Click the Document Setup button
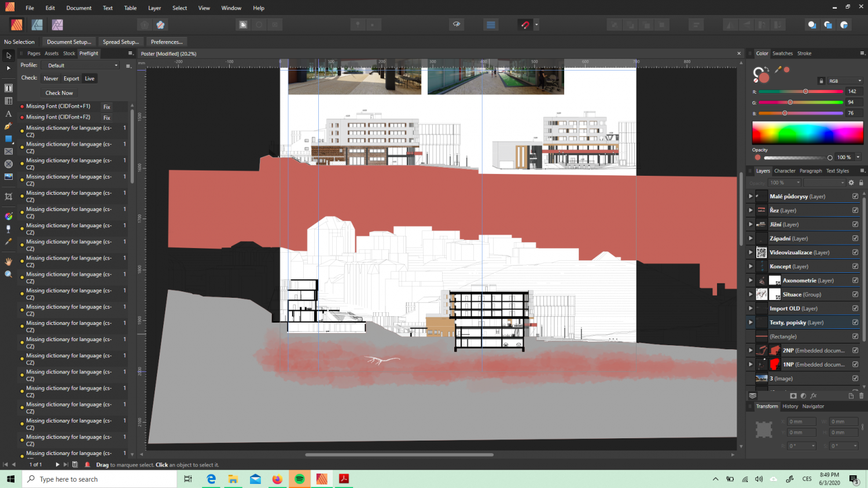868x488 pixels. tap(69, 42)
